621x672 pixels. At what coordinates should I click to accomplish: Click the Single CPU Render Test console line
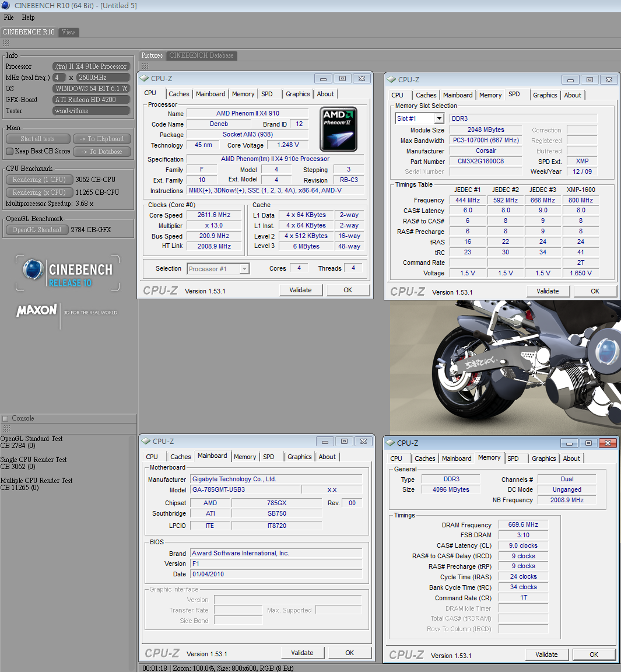coord(33,460)
